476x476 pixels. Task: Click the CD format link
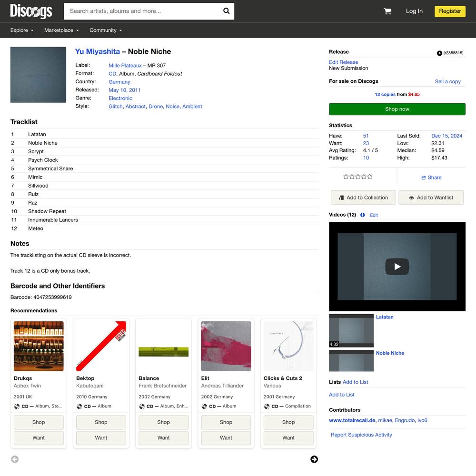112,74
